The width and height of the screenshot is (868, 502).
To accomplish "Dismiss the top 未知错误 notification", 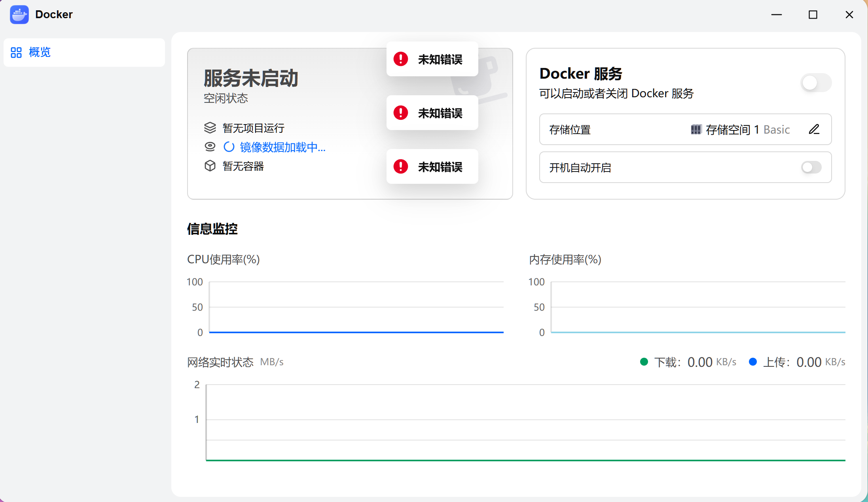I will [432, 59].
